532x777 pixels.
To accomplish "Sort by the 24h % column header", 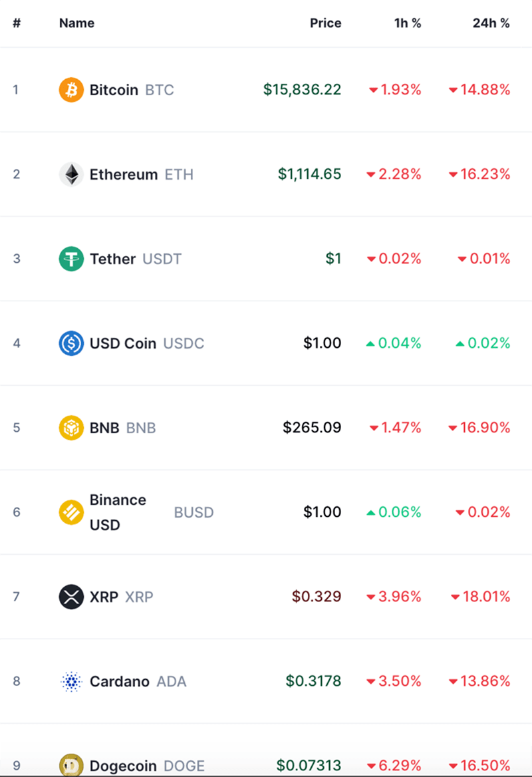I will tap(491, 23).
